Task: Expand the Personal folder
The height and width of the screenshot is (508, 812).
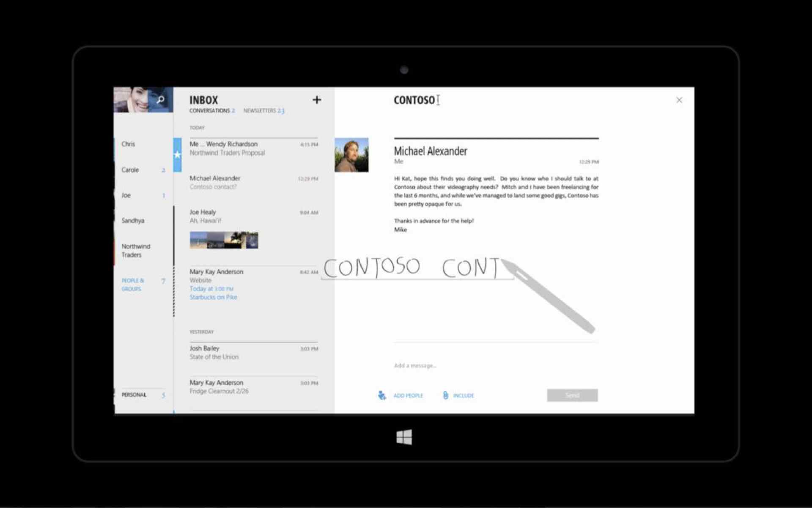Action: tap(133, 395)
